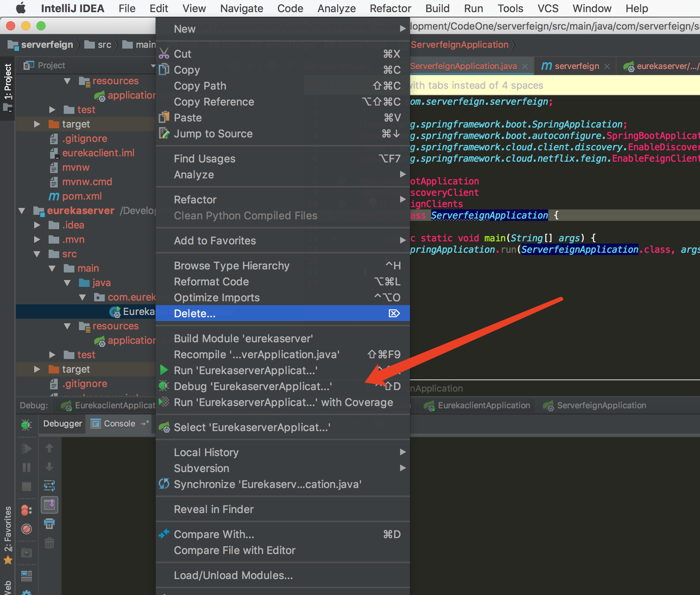Image resolution: width=700 pixels, height=595 pixels.
Task: Open ServerfeignApplication debug session tab
Action: [594, 405]
